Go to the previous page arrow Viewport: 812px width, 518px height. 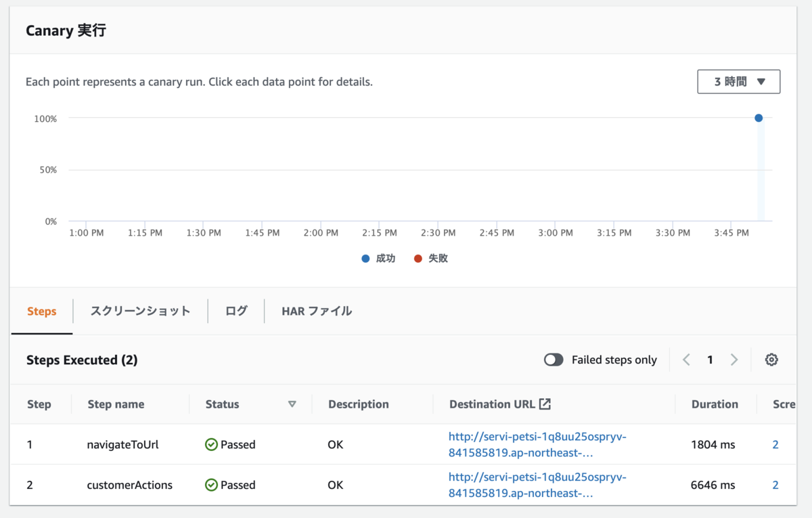click(x=686, y=360)
